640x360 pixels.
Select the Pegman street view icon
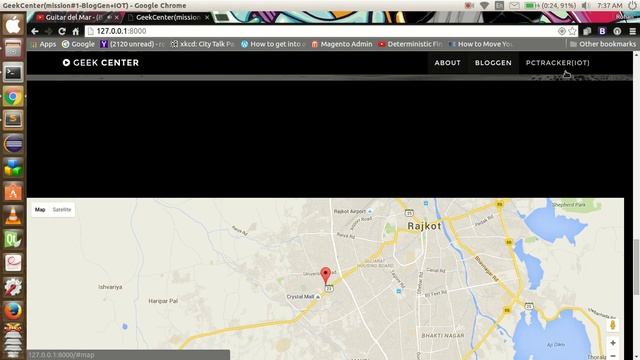(x=613, y=325)
